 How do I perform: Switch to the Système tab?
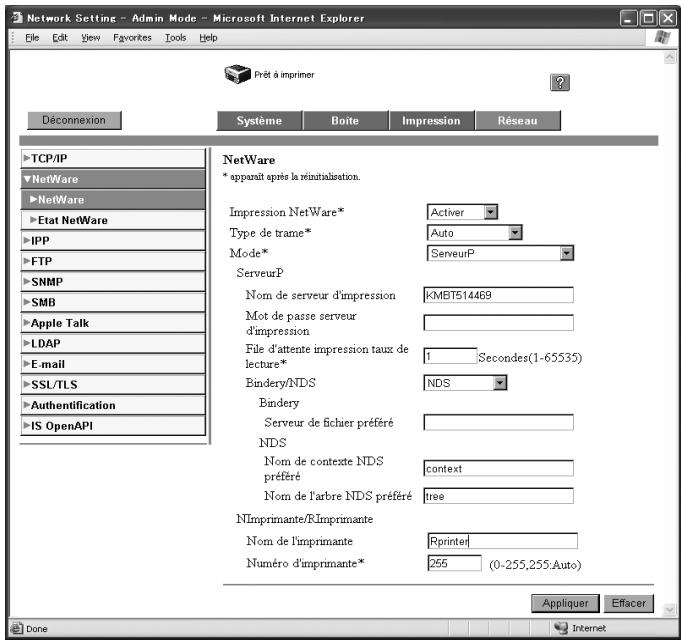[x=259, y=120]
